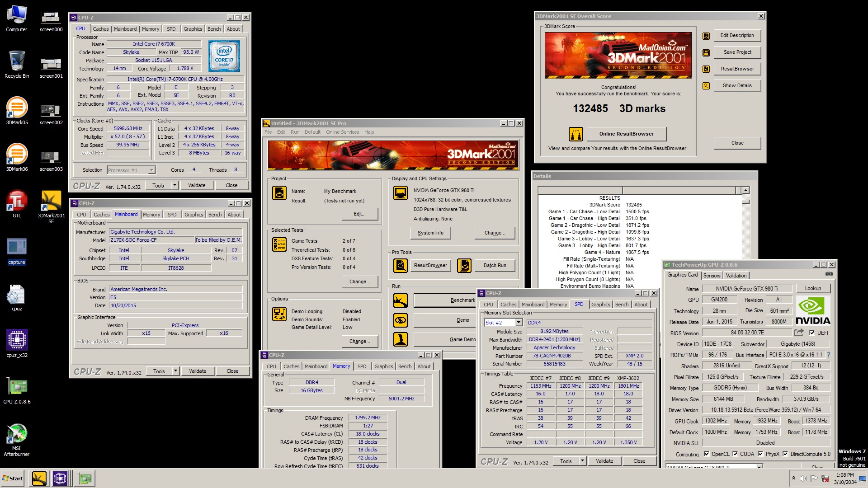Toggle the PhysX checkbox in GPU-Z
868x488 pixels.
[760, 454]
